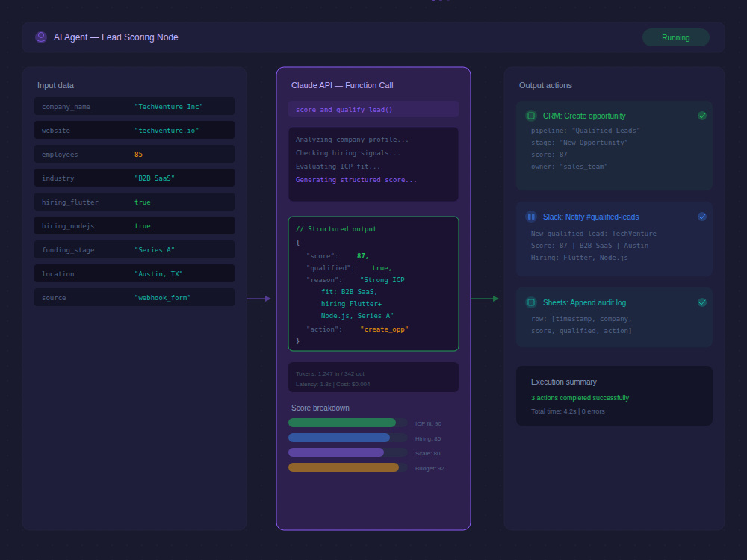This screenshot has height=560, width=747.
Task: Select the hiring_flutter true row
Action: (134, 202)
